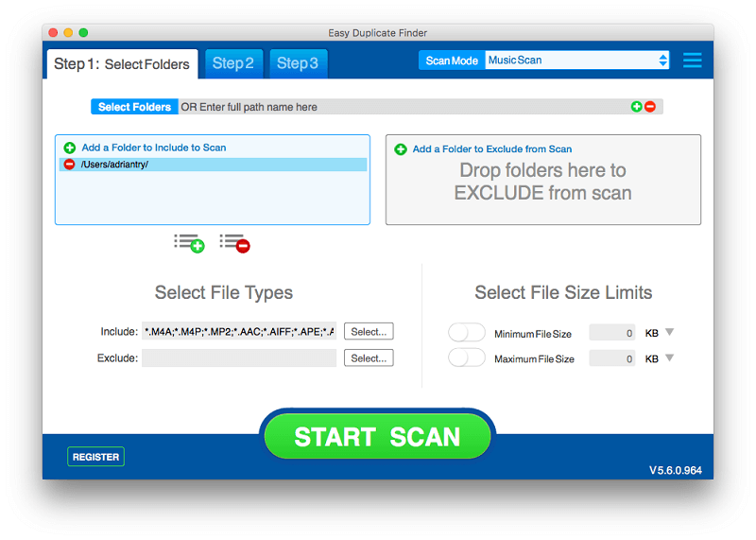Click the Scan Mode label

452,61
